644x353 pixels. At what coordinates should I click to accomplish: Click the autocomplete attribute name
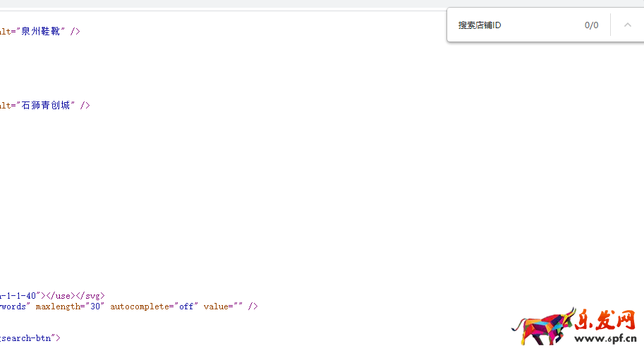click(x=138, y=306)
